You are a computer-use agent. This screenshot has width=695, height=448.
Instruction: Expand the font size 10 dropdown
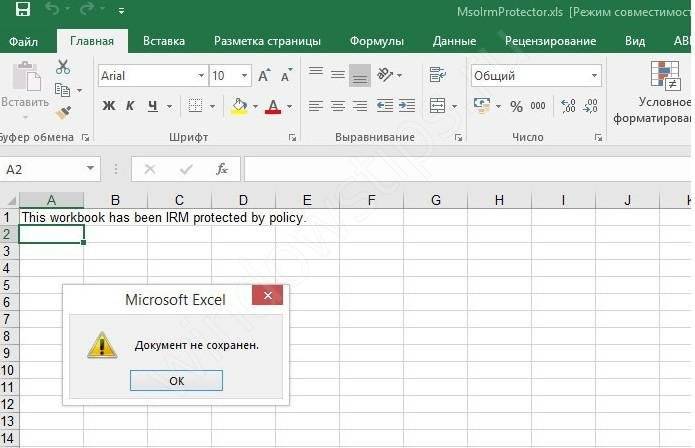[x=244, y=76]
